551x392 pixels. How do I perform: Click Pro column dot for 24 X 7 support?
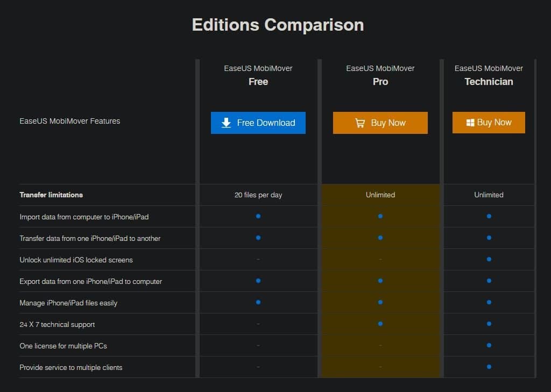point(380,324)
